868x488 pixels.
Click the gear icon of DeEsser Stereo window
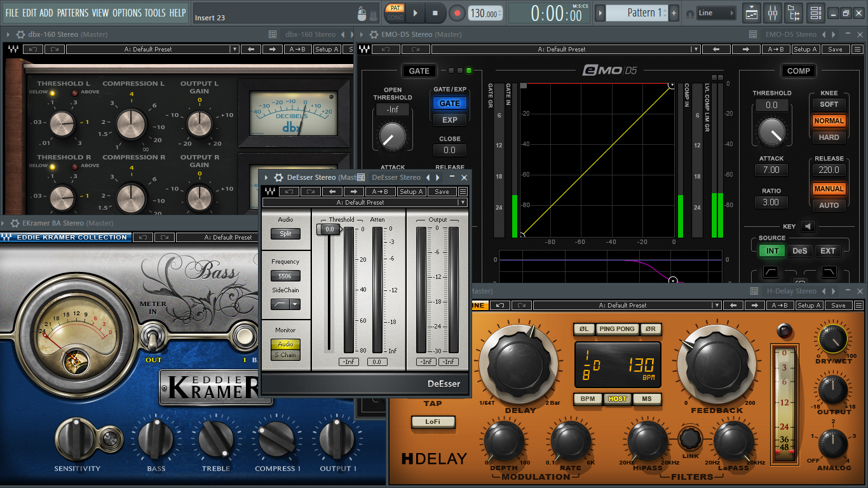(x=278, y=178)
